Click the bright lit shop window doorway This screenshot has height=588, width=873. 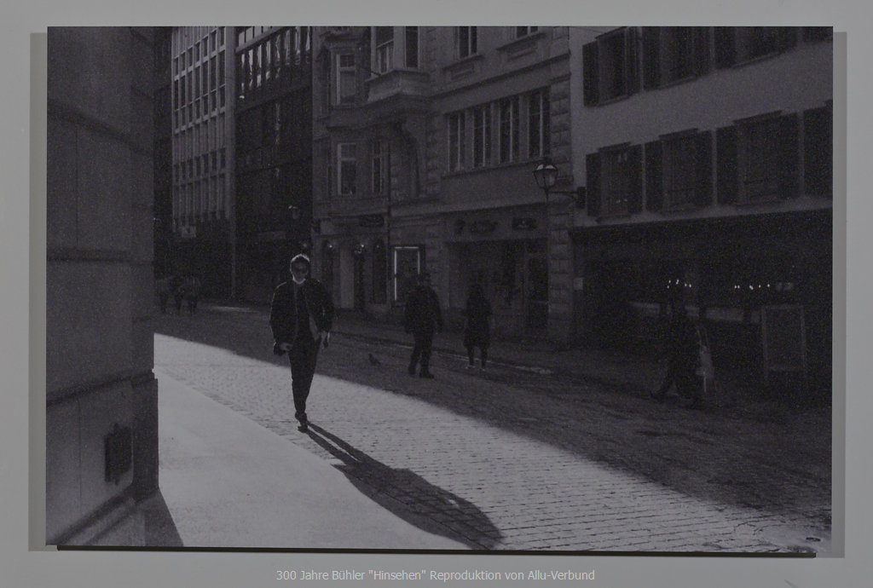tap(406, 272)
